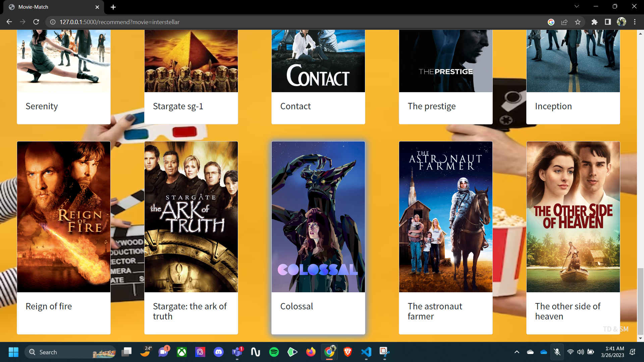Open Spotify from the taskbar
Image resolution: width=644 pixels, height=362 pixels.
(x=274, y=352)
